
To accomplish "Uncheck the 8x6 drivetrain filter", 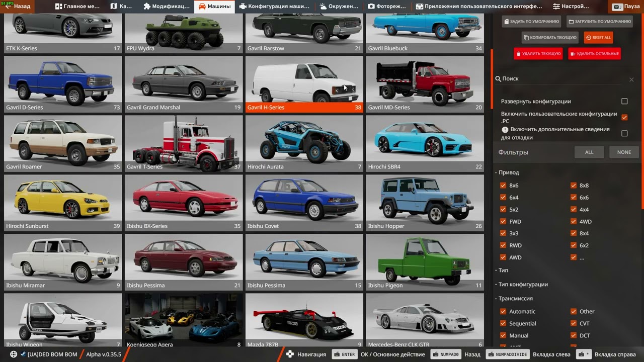I will click(503, 186).
